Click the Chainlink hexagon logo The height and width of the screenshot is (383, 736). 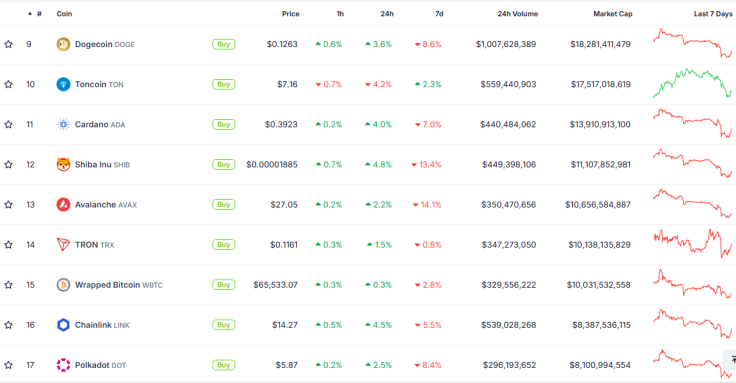63,325
